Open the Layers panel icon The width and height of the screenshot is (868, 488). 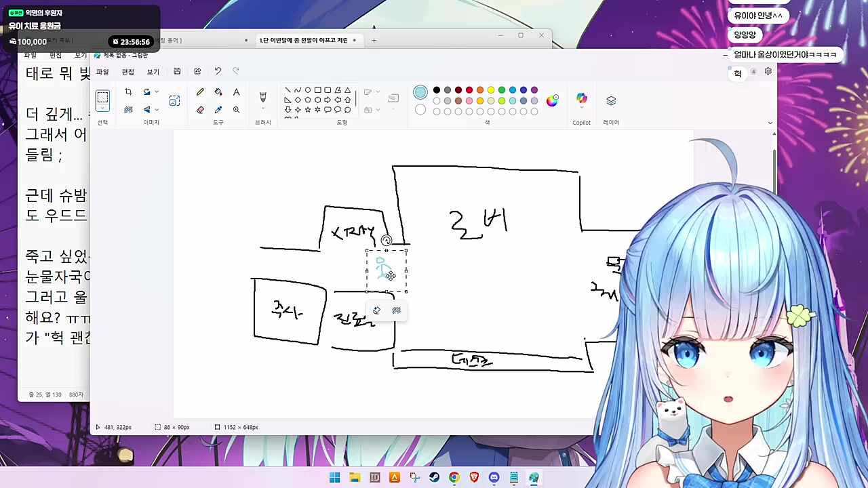611,100
